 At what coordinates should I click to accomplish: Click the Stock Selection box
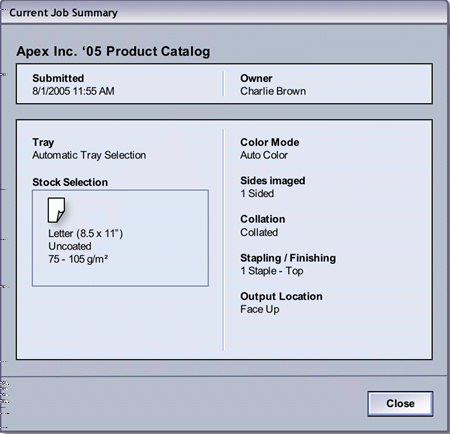click(x=120, y=238)
